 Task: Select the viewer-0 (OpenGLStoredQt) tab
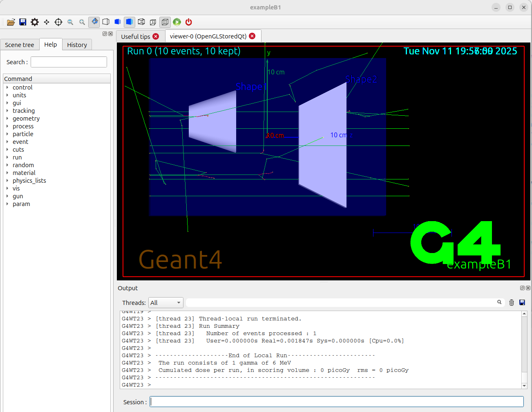208,36
